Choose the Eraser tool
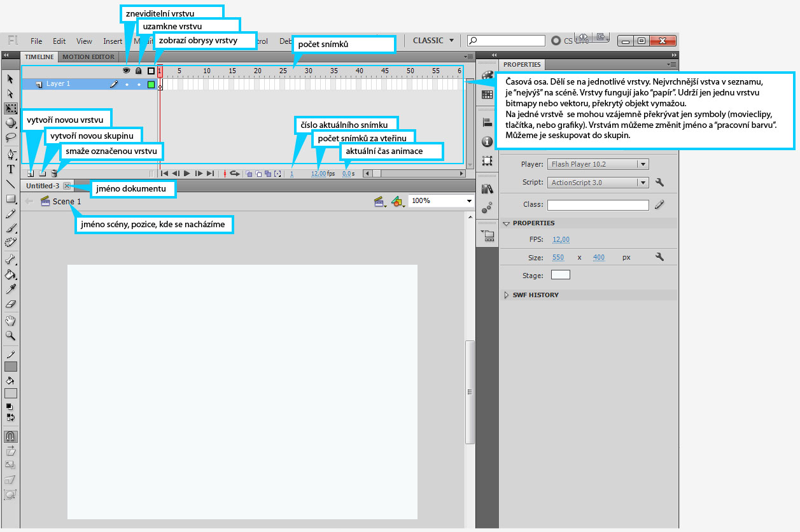The width and height of the screenshot is (800, 532). 11,304
